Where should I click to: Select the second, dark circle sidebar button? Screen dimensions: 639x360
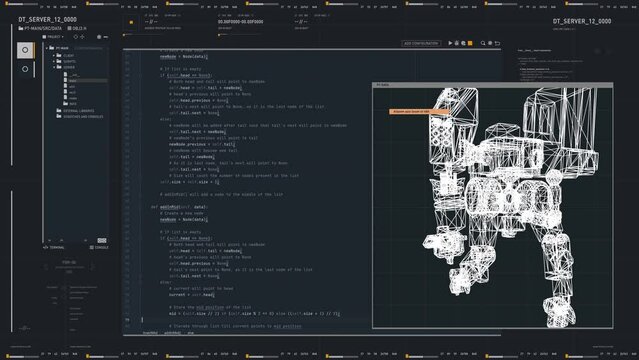pos(25,69)
